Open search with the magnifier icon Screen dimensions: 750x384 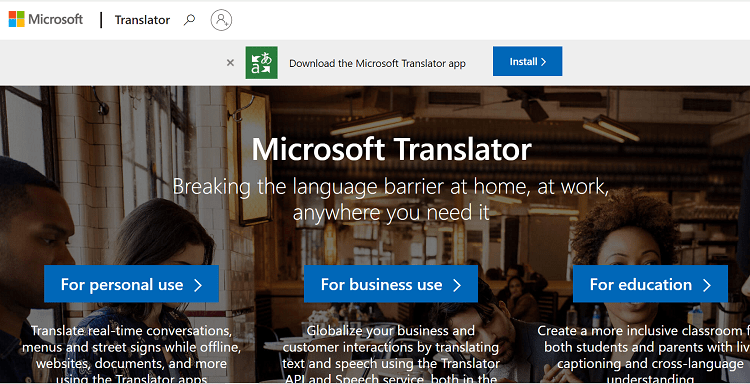coord(189,20)
